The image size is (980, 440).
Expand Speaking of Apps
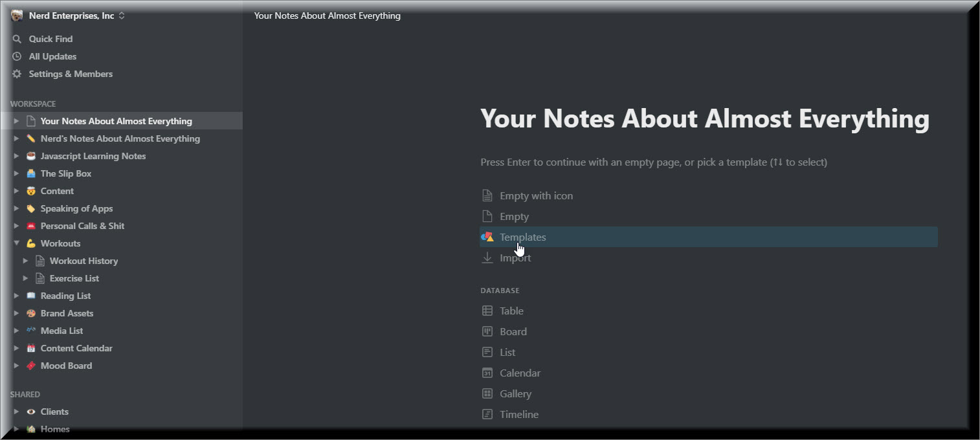(x=17, y=208)
